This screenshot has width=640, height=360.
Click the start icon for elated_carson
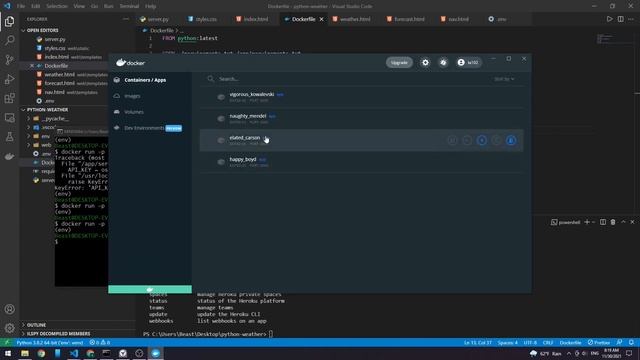pos(482,140)
